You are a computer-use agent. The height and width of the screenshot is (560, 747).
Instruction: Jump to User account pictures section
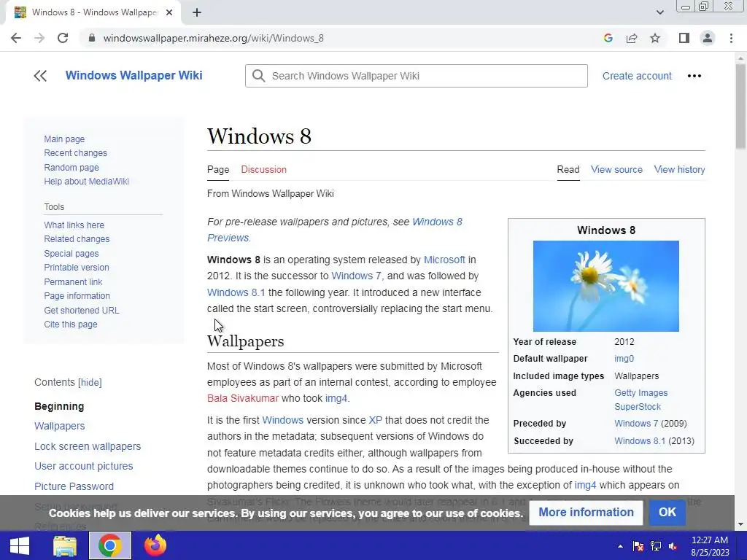point(83,466)
